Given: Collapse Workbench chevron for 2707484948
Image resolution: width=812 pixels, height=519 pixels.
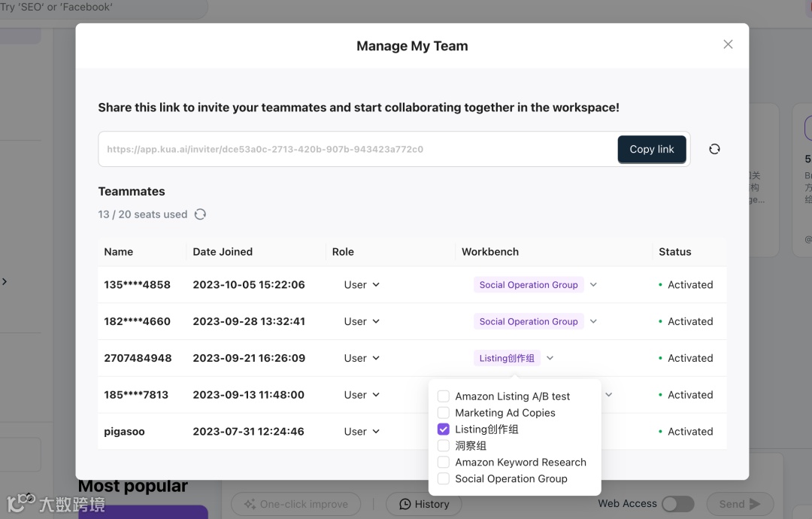Looking at the screenshot, I should tap(550, 359).
